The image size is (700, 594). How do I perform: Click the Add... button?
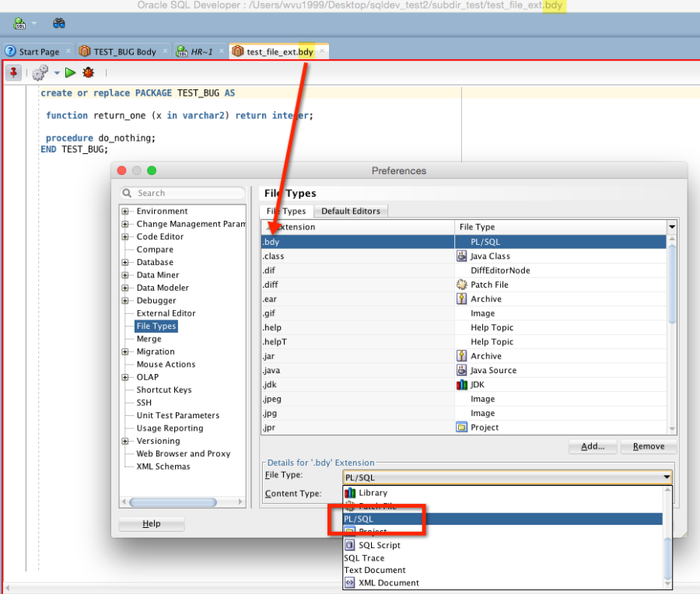[593, 446]
